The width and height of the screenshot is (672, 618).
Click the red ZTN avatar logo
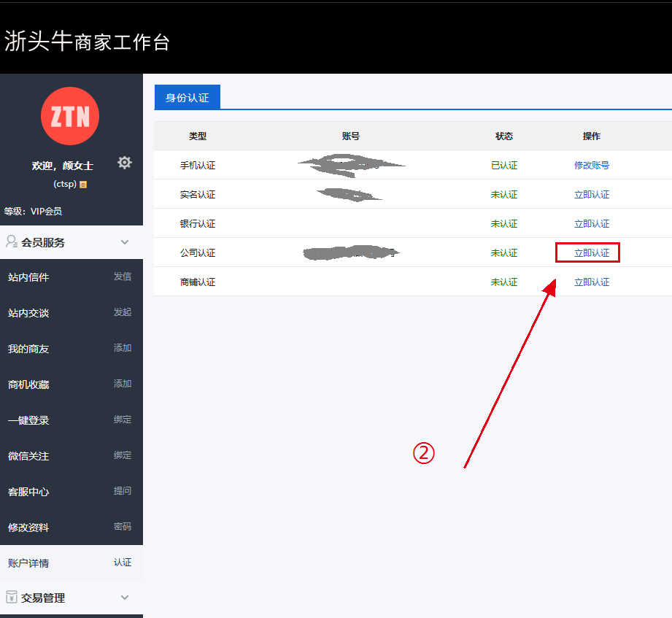(70, 116)
